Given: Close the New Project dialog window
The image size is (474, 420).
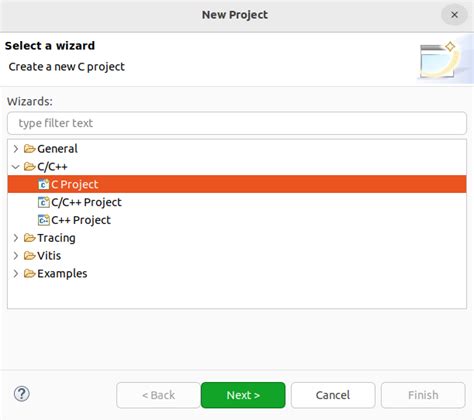Looking at the screenshot, I should click(454, 15).
